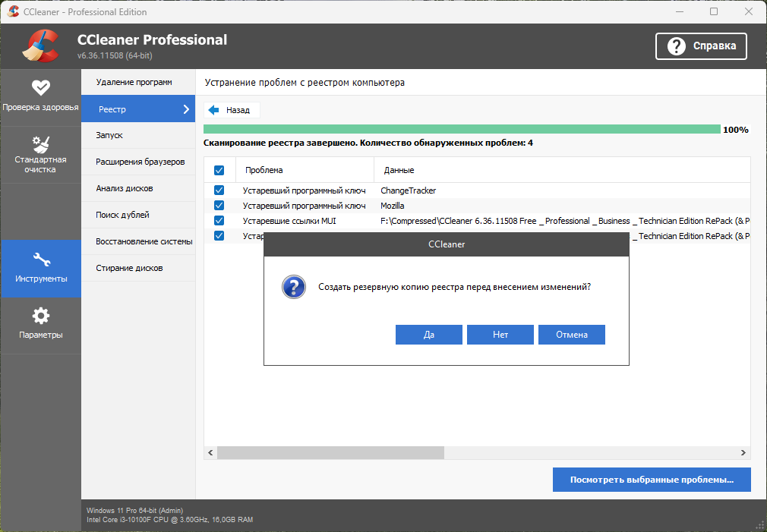The width and height of the screenshot is (767, 532).
Task: Click the scrollbar left arrow
Action: 211,453
